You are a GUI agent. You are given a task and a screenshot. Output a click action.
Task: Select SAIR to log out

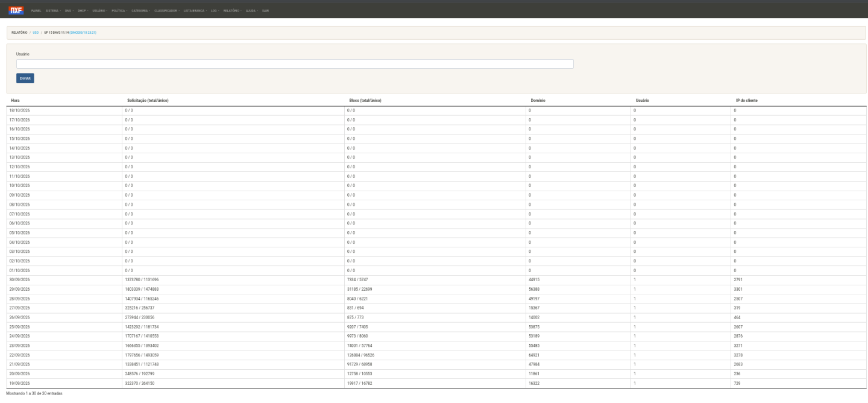coord(265,10)
